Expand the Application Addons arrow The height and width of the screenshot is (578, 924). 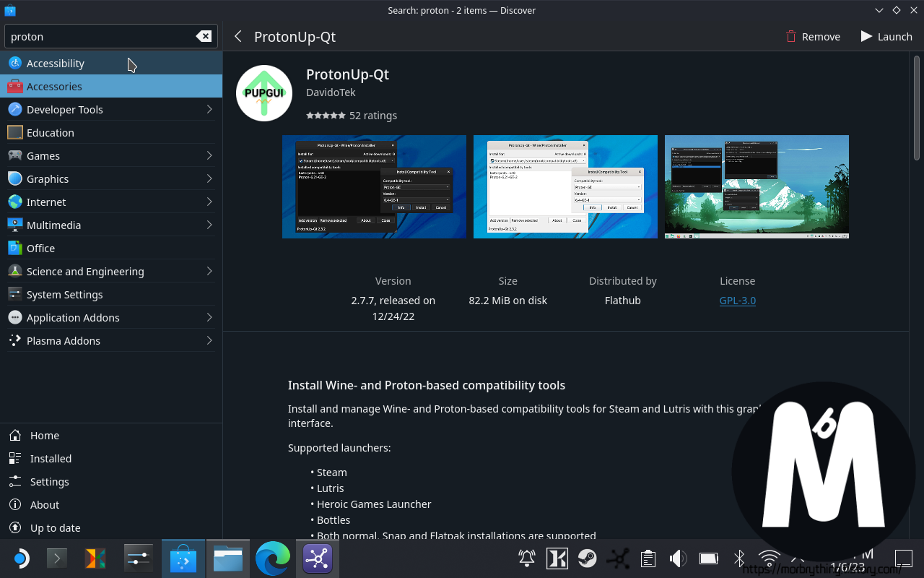point(209,317)
